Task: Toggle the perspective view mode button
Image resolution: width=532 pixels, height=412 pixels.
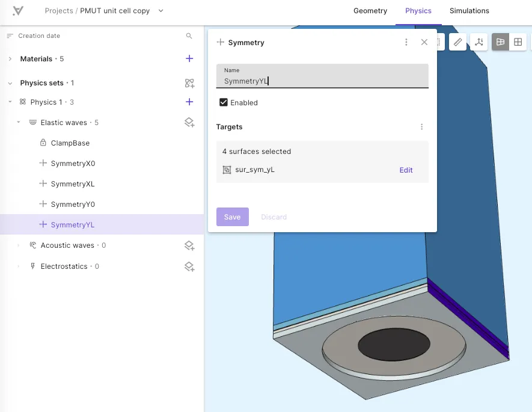Action: [x=501, y=42]
